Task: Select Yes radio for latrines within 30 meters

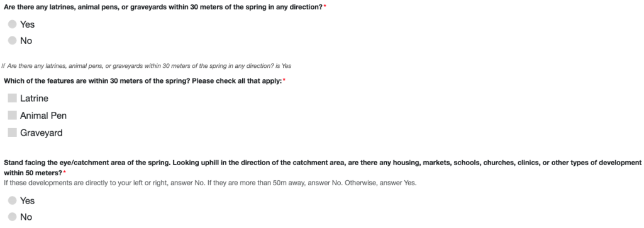Action: 13,24
